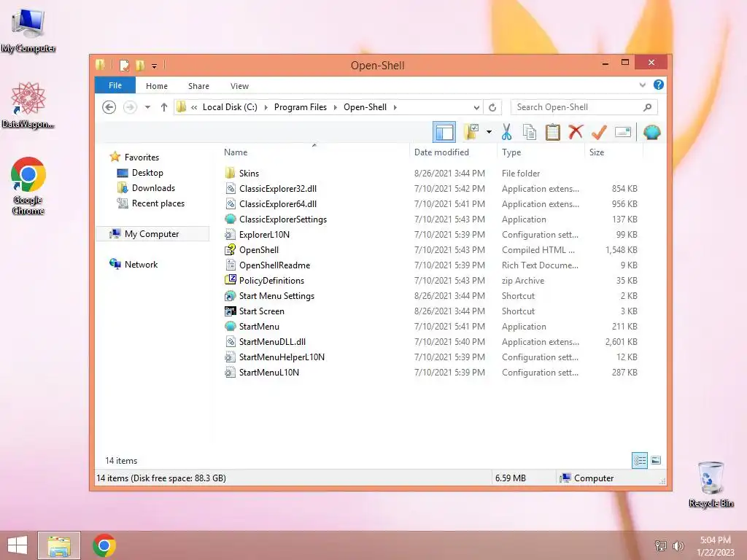Switch to Details view button

coord(640,460)
